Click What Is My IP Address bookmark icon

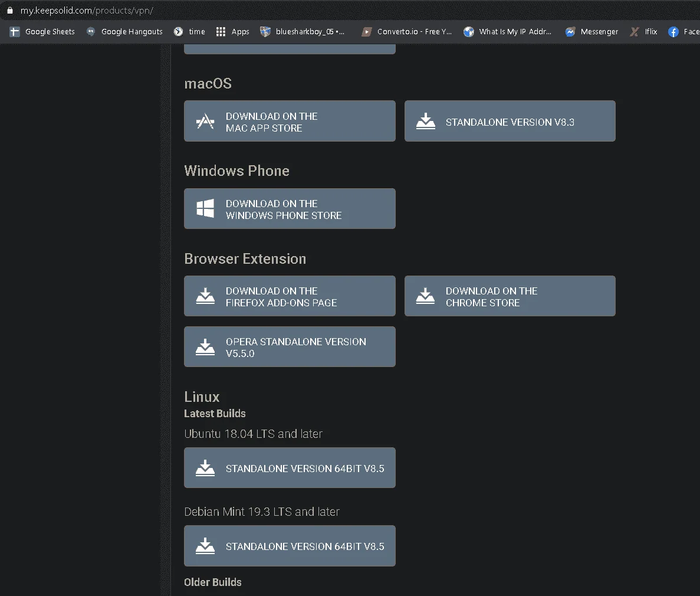click(469, 32)
